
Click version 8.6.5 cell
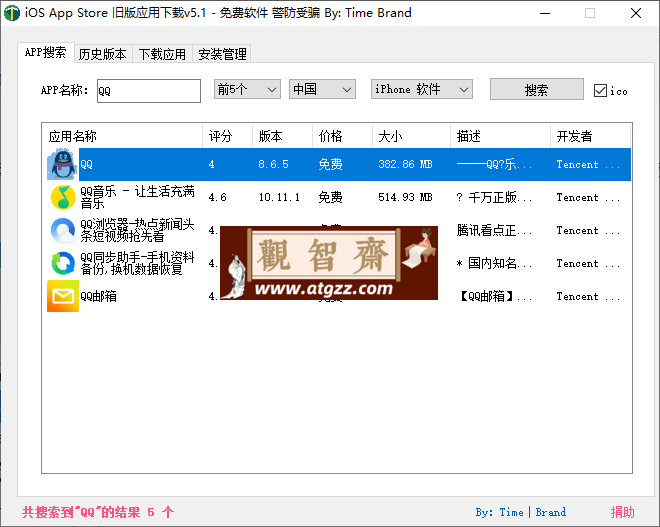pyautogui.click(x=274, y=164)
